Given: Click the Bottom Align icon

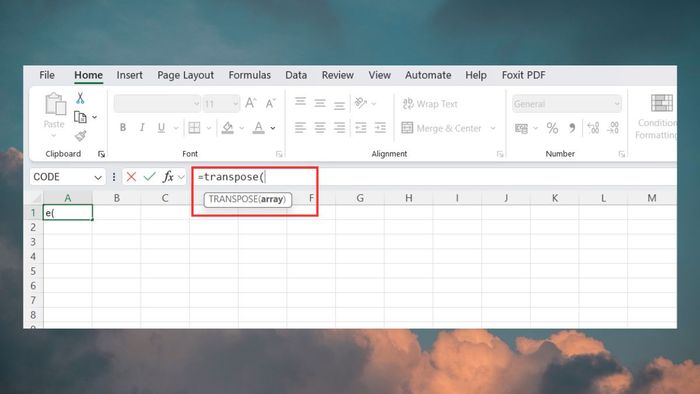Looking at the screenshot, I should [339, 105].
